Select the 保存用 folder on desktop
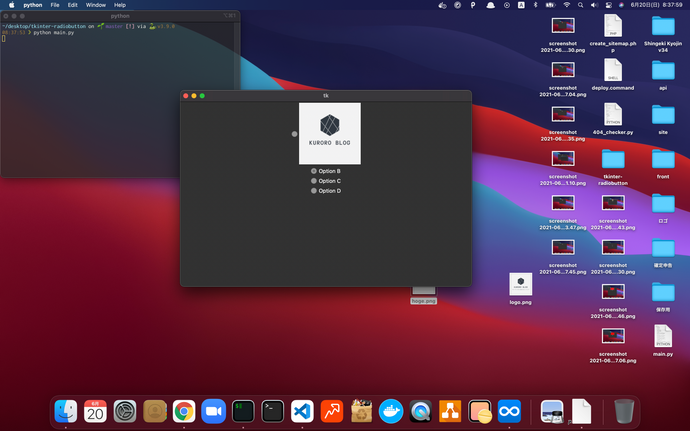 (x=663, y=297)
